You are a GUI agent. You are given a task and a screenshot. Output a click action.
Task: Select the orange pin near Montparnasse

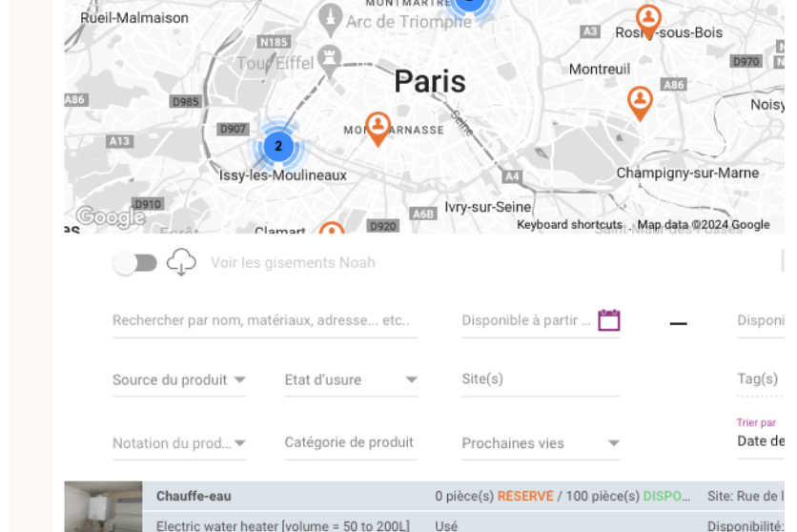pyautogui.click(x=378, y=129)
